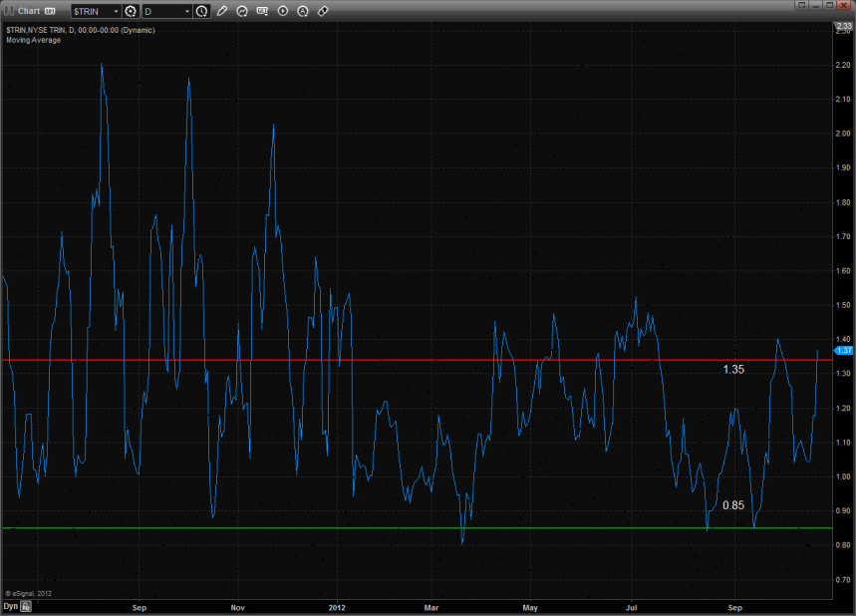The image size is (856, 616).
Task: Toggle the lock icon beside Dyn
Action: (x=27, y=605)
